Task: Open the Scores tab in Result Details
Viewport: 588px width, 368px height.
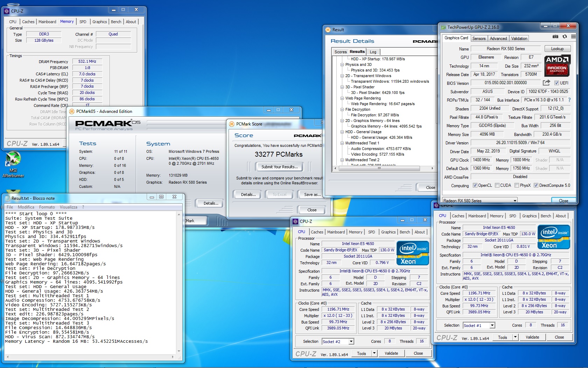Action: coord(340,52)
